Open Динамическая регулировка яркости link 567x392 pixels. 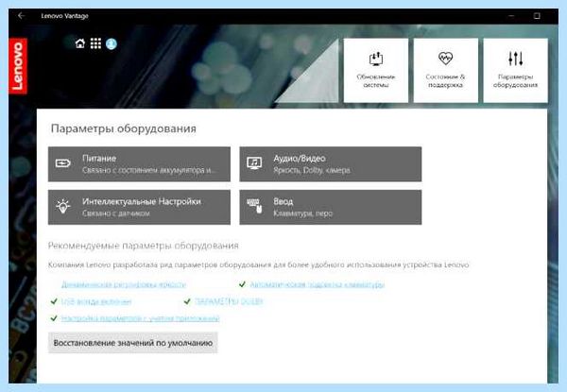pyautogui.click(x=123, y=284)
